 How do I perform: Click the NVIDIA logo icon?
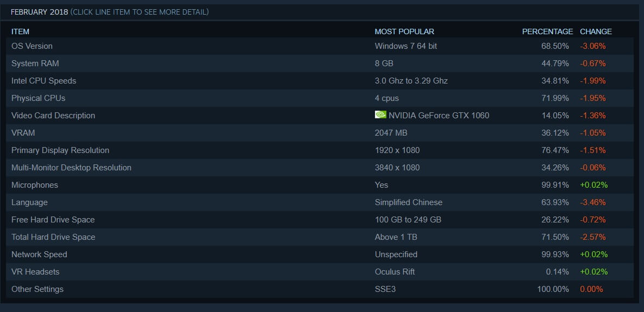[380, 115]
